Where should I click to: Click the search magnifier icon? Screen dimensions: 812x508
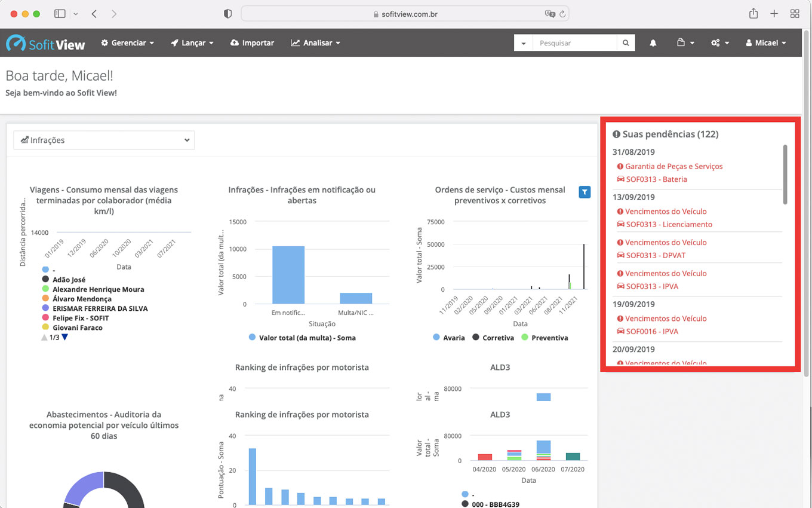(626, 43)
